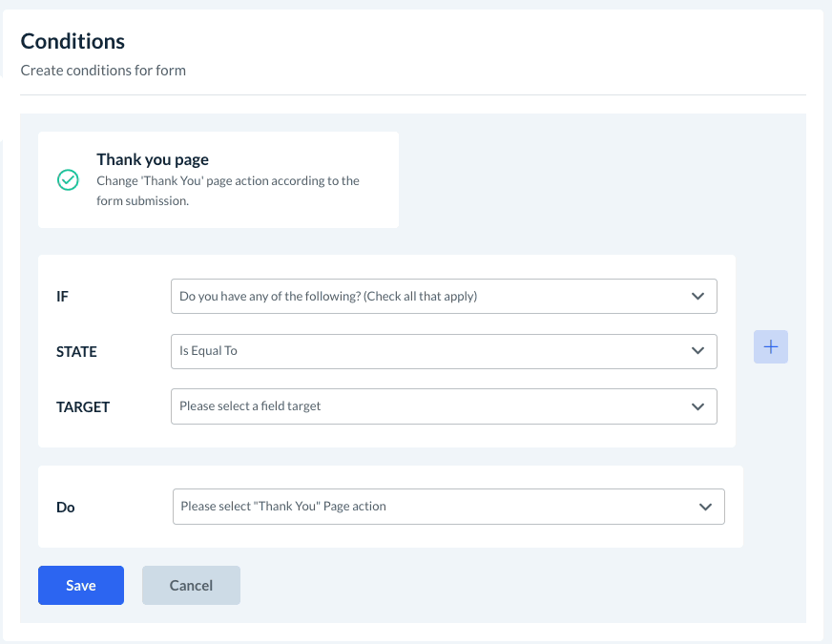The width and height of the screenshot is (832, 644).
Task: Click the TARGET label
Action: point(83,407)
